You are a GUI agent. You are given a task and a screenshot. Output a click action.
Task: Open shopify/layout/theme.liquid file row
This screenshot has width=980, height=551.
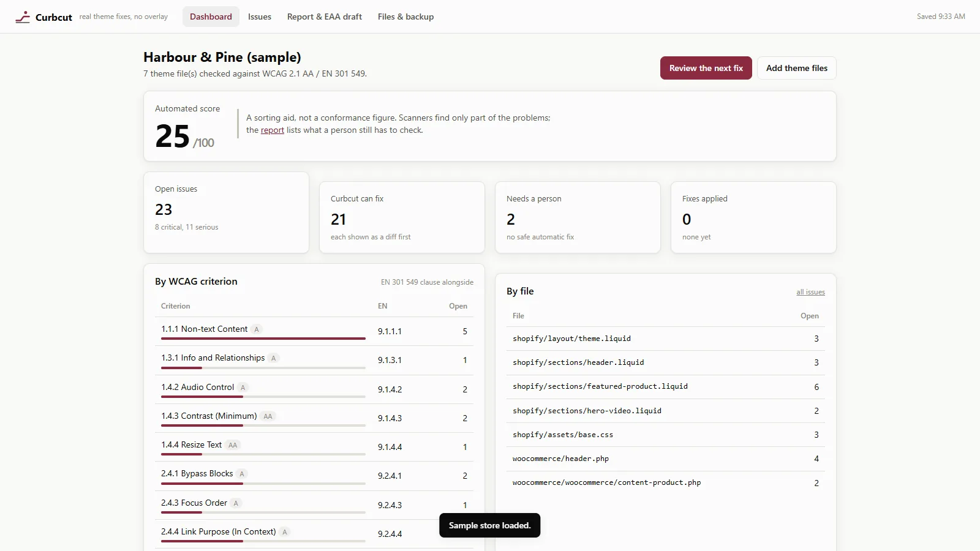666,339
